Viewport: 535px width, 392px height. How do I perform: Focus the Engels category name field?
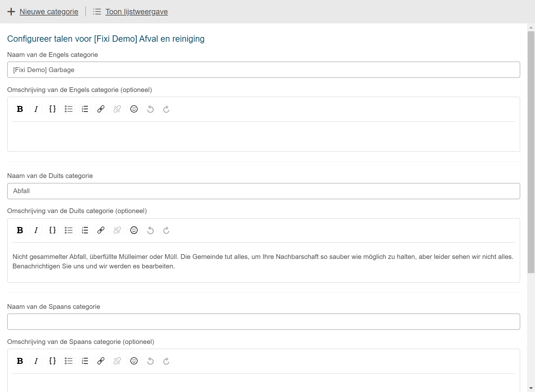[264, 70]
